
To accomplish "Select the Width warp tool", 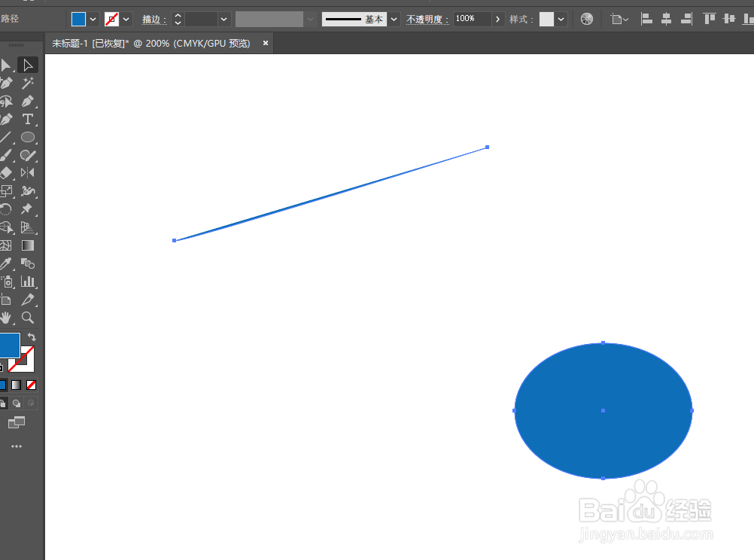I will pos(27,191).
